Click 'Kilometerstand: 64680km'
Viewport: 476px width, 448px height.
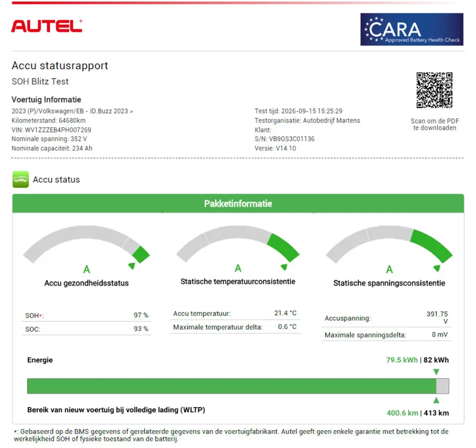tap(49, 120)
